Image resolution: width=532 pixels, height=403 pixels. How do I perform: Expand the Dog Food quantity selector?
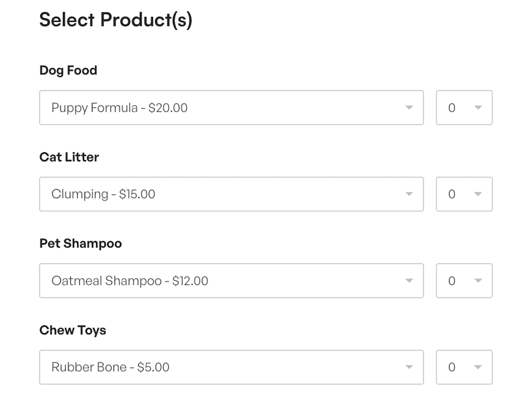(464, 108)
